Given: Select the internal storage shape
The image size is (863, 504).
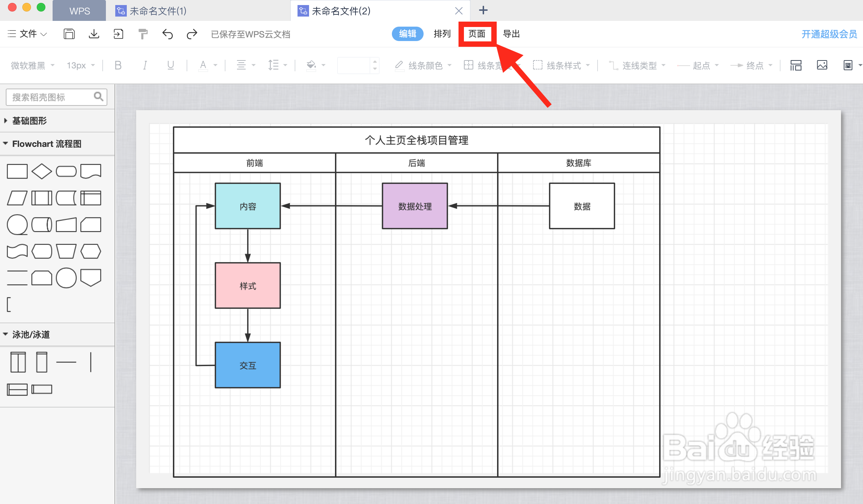Looking at the screenshot, I should point(91,198).
